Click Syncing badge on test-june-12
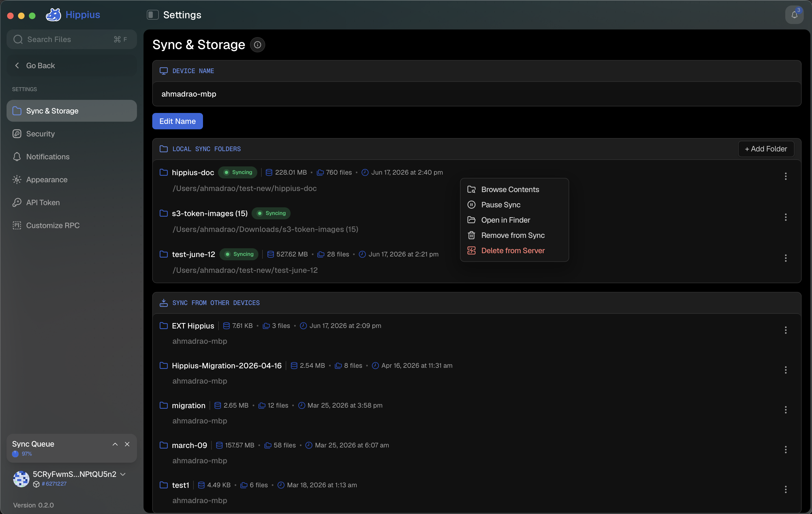Viewport: 812px width, 514px height. point(239,254)
